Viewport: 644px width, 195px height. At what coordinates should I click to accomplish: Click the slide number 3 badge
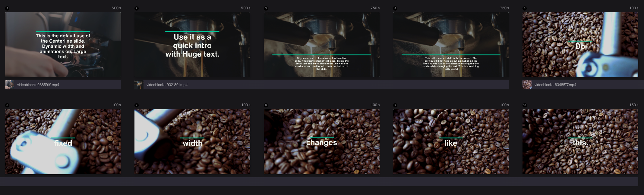(266, 8)
